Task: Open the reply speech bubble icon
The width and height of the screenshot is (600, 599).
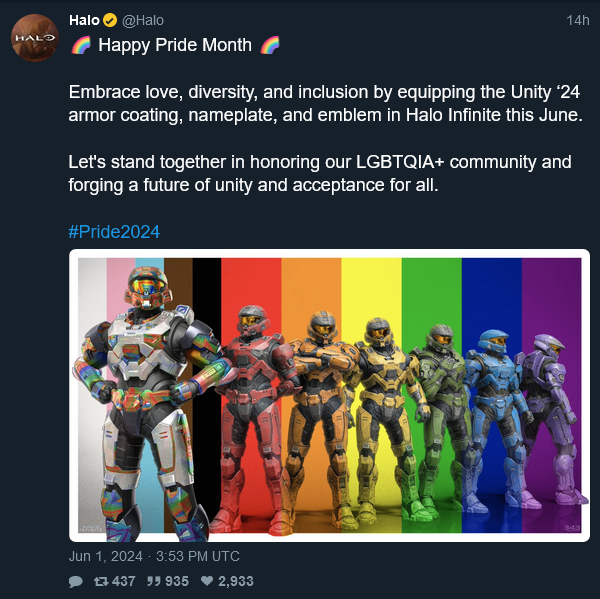Action: click(x=75, y=581)
